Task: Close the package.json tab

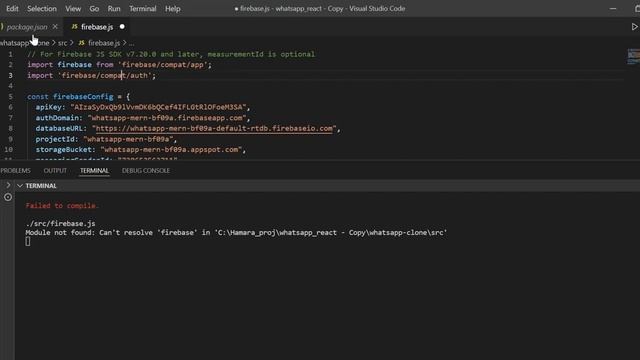Action: pyautogui.click(x=55, y=27)
